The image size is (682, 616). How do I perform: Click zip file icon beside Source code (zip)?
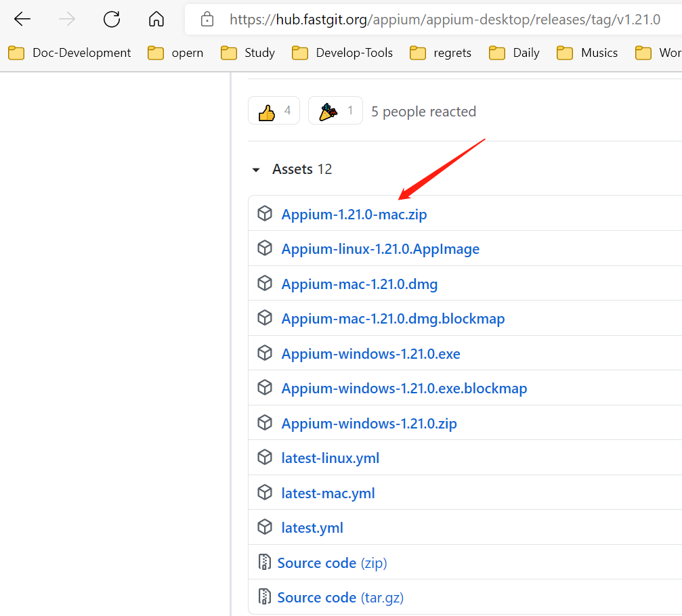[x=264, y=562]
